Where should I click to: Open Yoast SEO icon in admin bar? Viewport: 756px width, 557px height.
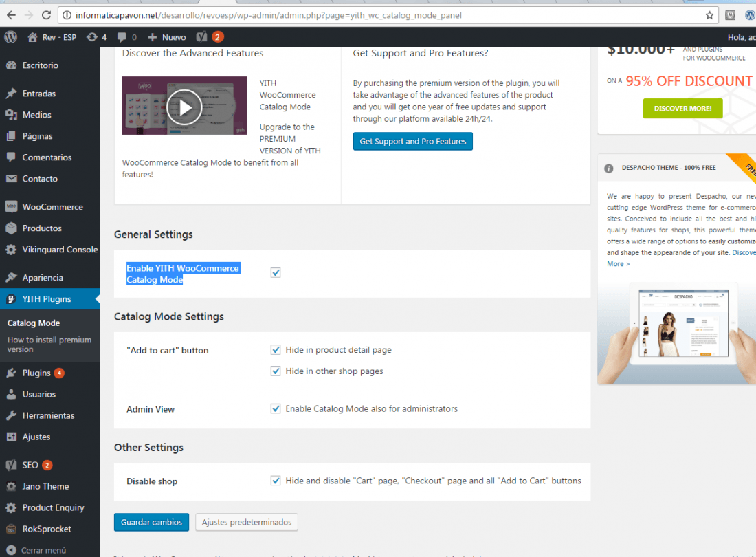[x=201, y=37]
